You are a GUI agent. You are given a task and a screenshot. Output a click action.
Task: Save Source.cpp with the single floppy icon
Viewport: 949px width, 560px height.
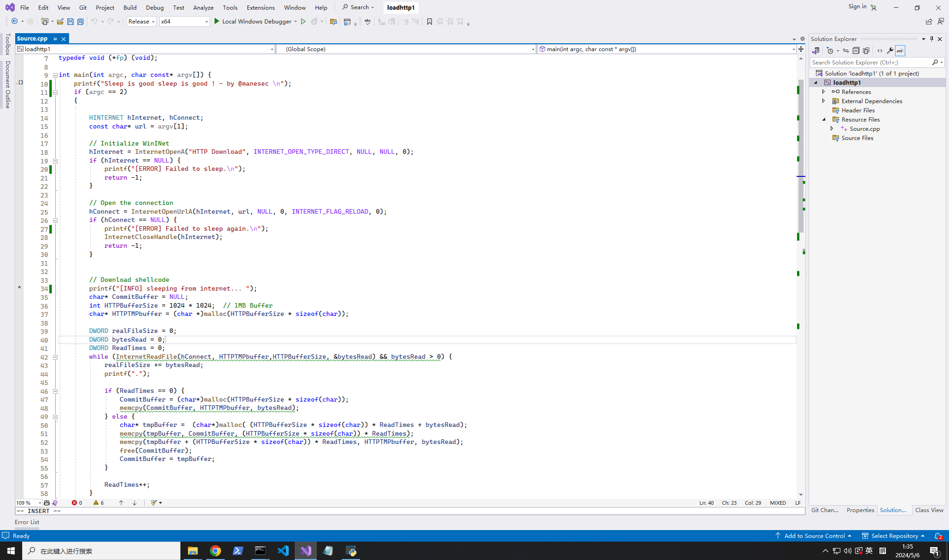(x=70, y=21)
